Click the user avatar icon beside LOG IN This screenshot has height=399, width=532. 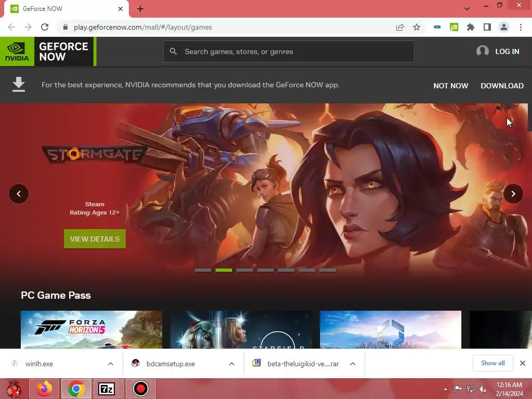coord(482,51)
